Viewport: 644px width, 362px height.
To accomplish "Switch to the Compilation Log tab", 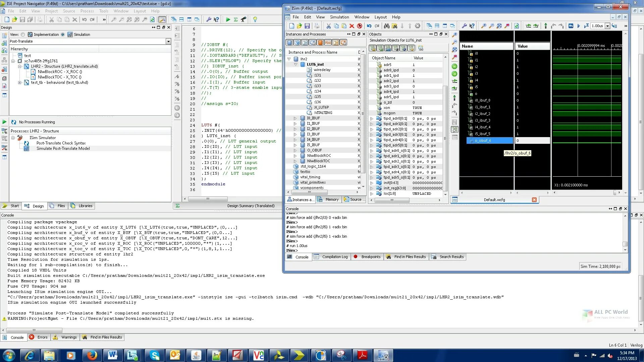I will [x=334, y=257].
